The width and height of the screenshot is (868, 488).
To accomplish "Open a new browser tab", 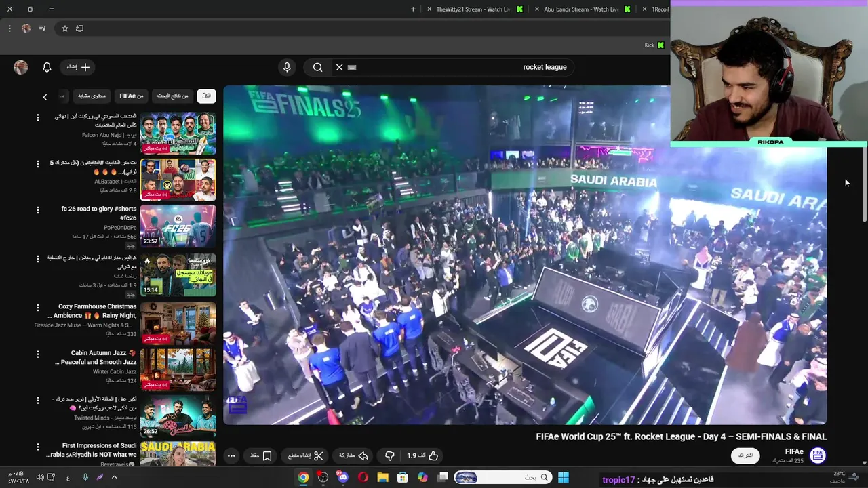I will pos(413,9).
